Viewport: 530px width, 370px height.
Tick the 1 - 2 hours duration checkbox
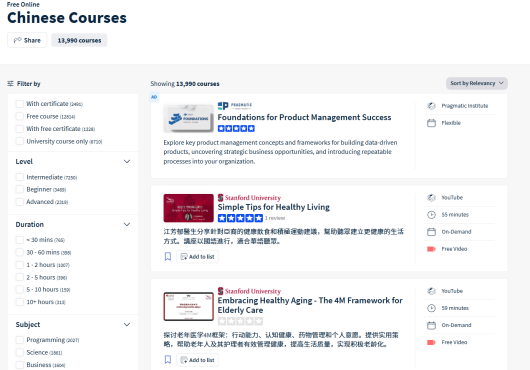20,265
